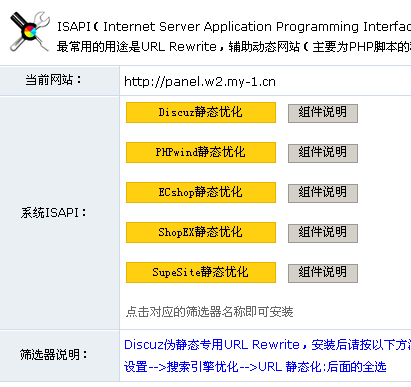Click the ISAPI Internet Server Application heading
411x387 pixels.
pos(234,27)
